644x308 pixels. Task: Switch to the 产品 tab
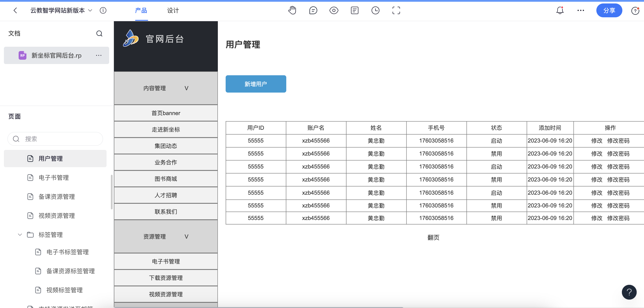tap(141, 11)
